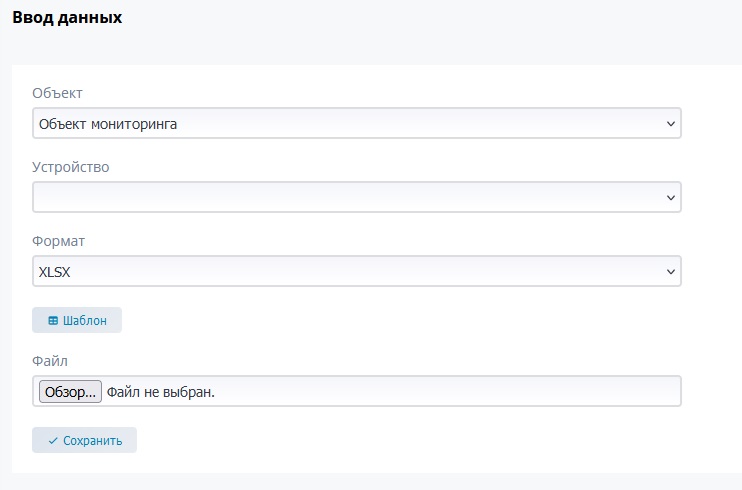
Task: Open the Устройство dropdown chevron arrow
Action: pos(670,198)
